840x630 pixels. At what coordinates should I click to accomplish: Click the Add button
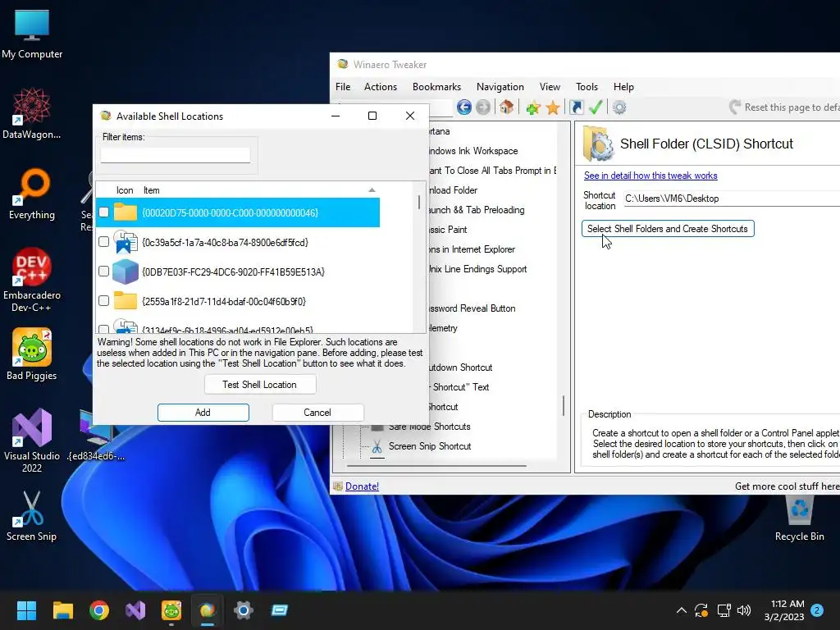coord(203,413)
